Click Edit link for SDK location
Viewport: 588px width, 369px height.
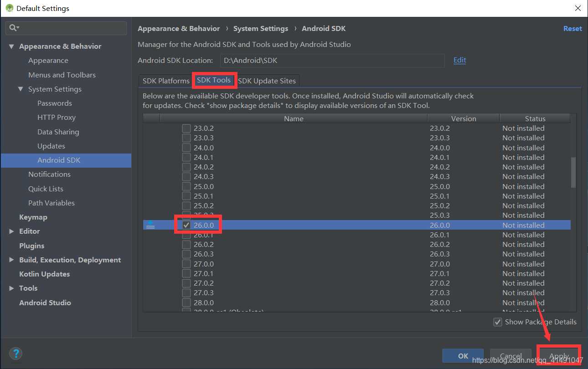[459, 60]
